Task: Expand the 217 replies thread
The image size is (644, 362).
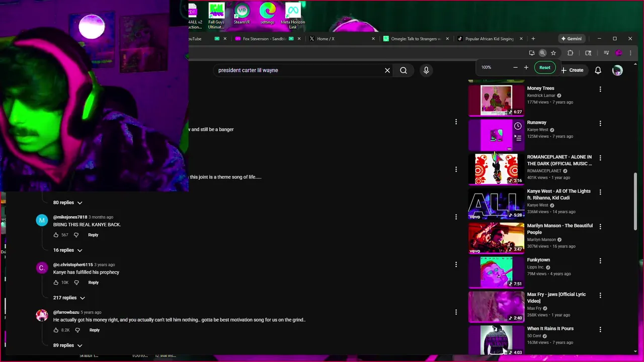Action: (69, 298)
